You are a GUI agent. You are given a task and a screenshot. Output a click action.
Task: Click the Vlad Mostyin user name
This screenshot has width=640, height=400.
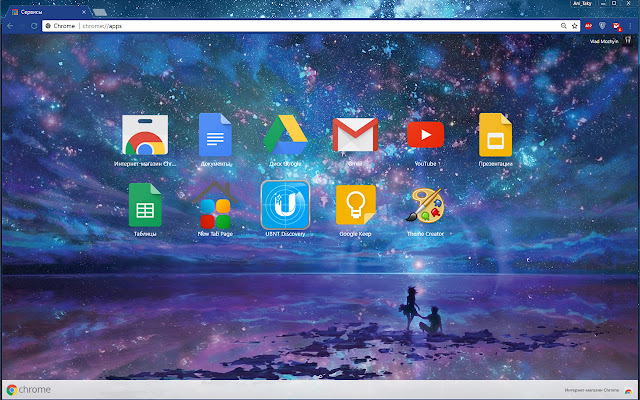pyautogui.click(x=604, y=41)
